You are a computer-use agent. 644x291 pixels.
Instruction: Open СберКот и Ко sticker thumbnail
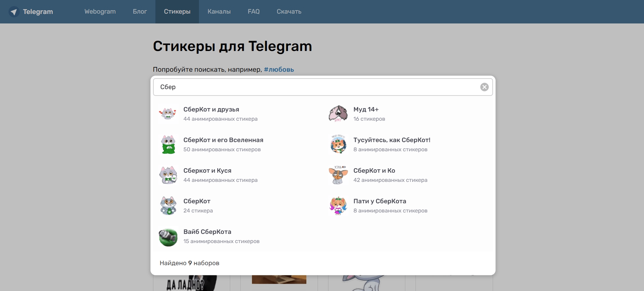point(338,175)
